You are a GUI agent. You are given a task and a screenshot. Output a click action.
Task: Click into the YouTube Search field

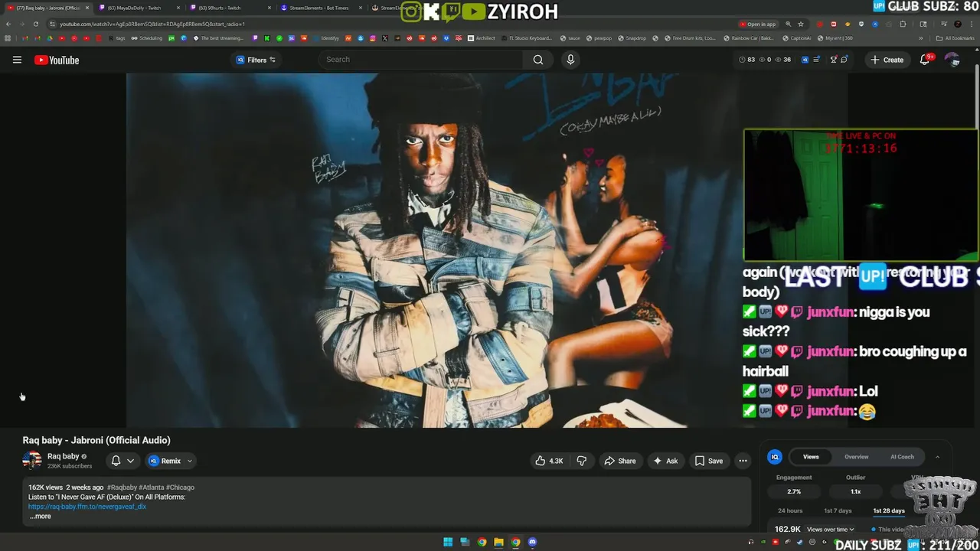tap(421, 60)
